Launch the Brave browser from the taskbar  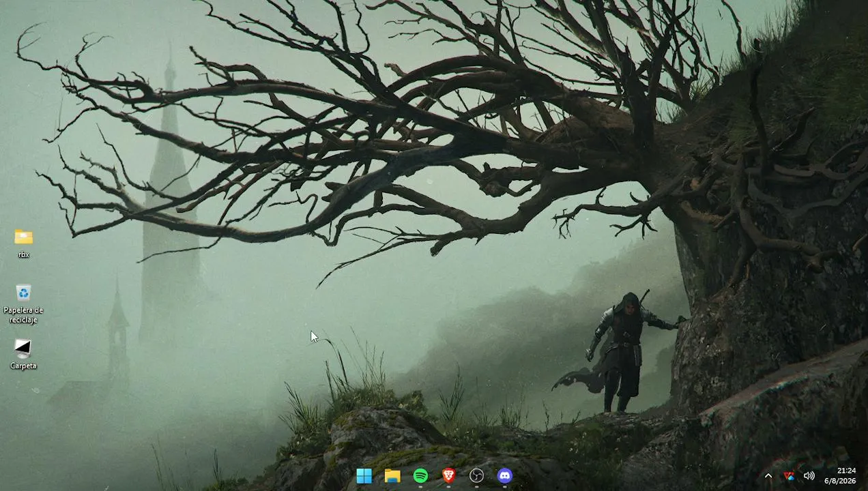click(448, 475)
